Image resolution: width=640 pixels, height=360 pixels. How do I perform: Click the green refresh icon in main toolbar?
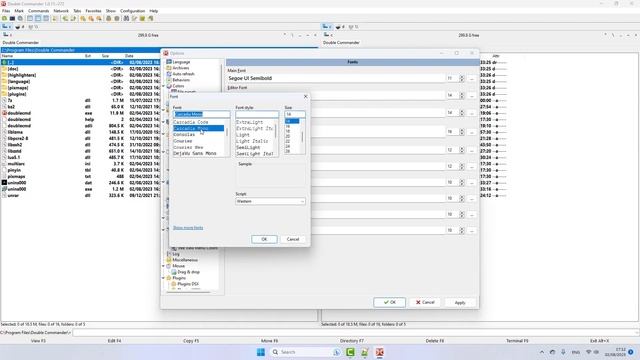(4, 18)
